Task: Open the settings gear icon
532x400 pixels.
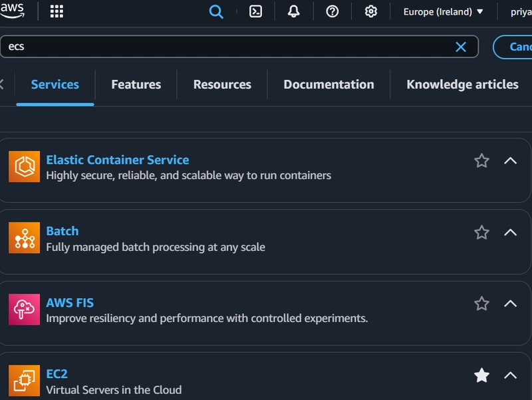Action: click(x=371, y=11)
